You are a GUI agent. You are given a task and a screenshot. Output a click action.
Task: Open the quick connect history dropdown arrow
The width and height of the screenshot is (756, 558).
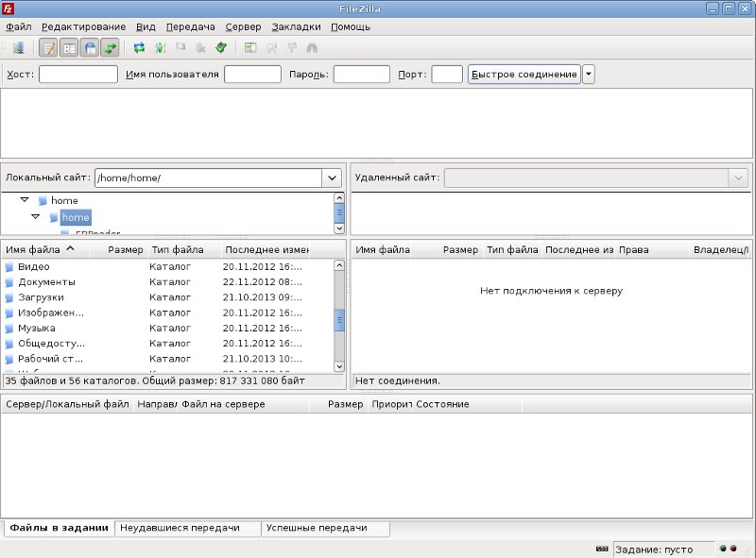point(589,75)
